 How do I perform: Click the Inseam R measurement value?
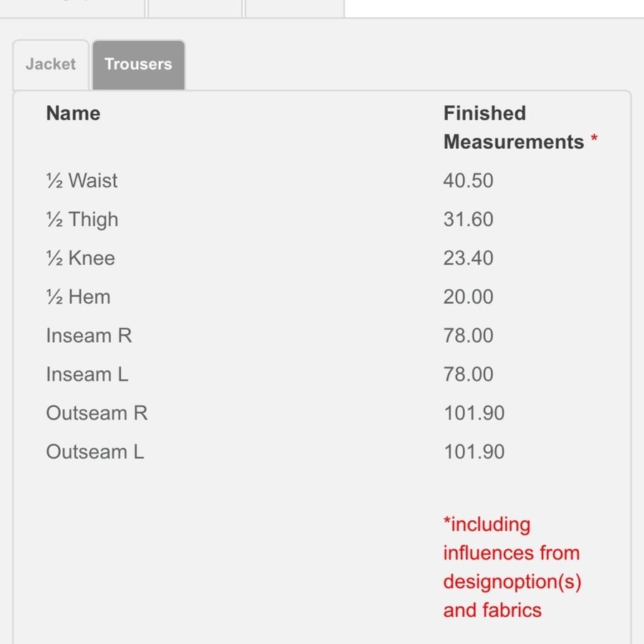[x=468, y=336]
